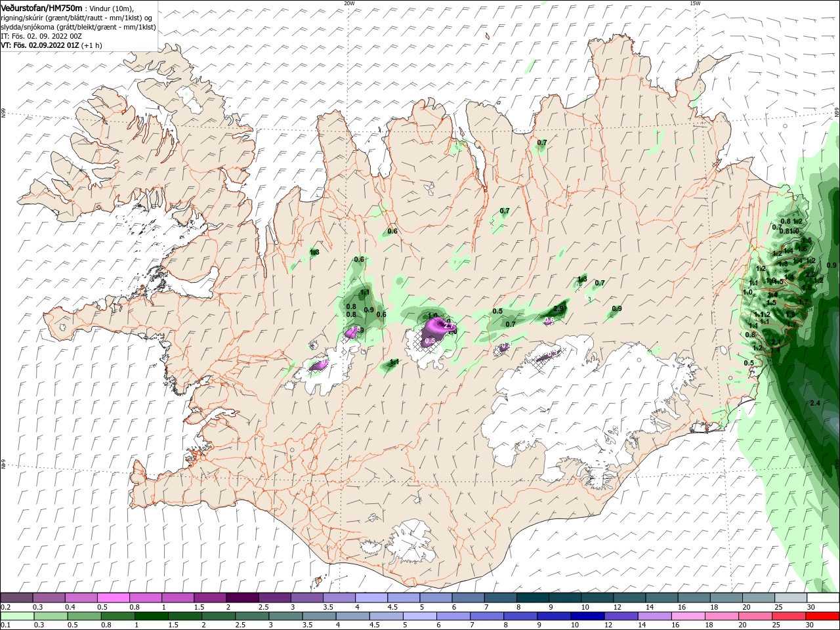Click the Veðurstofan/HM750m title text
Viewport: 840px width, 630px height.
click(x=41, y=8)
